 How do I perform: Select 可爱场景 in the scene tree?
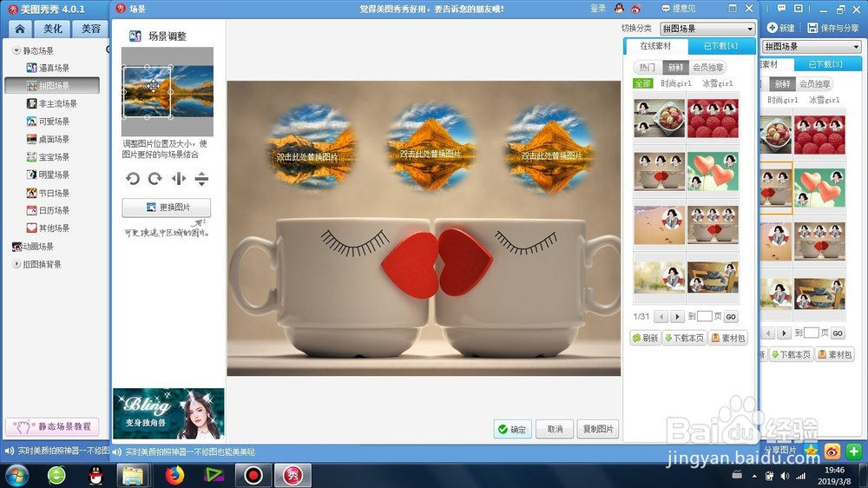coord(48,122)
